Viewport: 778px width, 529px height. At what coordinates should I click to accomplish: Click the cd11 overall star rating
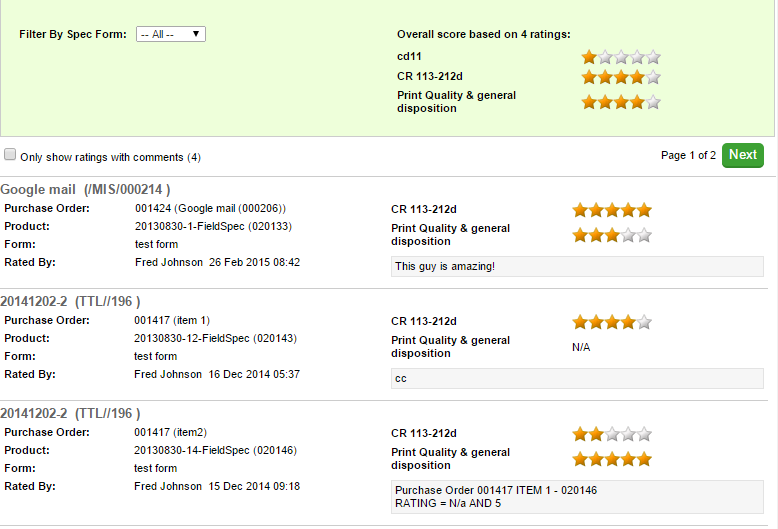621,57
